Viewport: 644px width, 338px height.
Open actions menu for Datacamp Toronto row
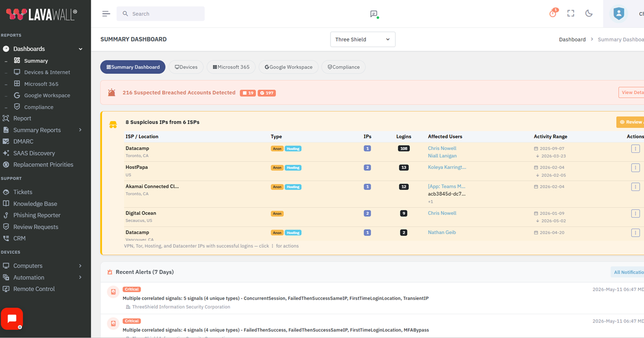tap(635, 149)
